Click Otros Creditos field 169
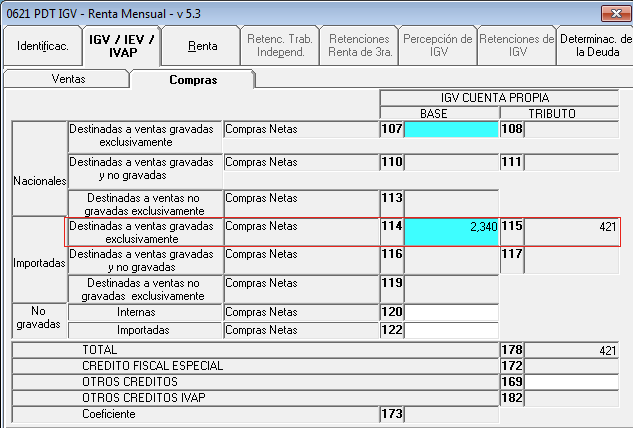The height and width of the screenshot is (428, 633). (x=571, y=382)
